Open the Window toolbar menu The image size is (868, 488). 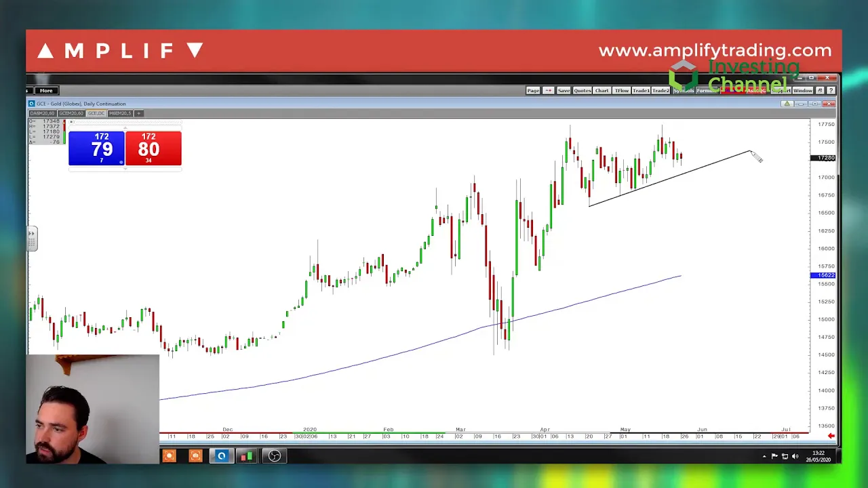pyautogui.click(x=803, y=90)
